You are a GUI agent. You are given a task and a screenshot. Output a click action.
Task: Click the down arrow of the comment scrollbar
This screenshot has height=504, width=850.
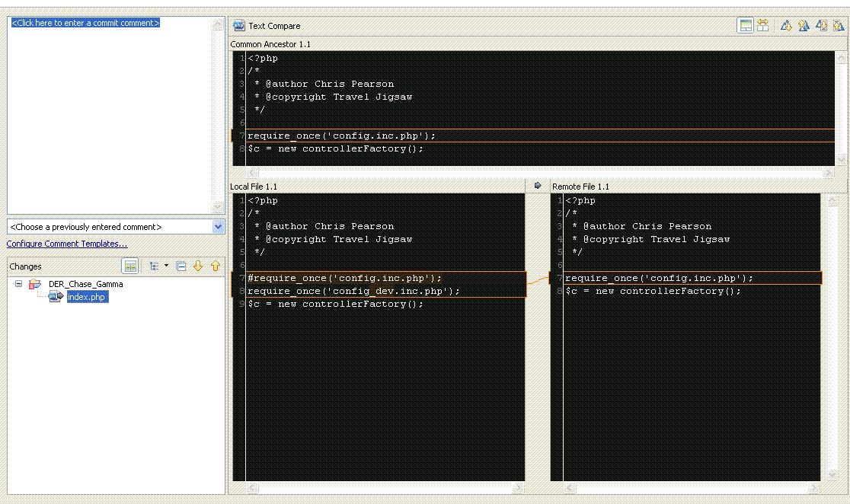(217, 207)
